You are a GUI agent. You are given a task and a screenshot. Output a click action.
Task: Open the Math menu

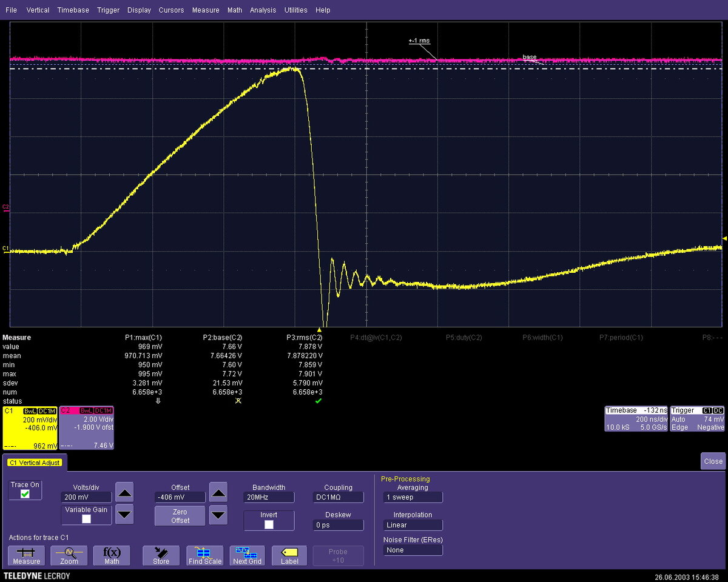(234, 10)
